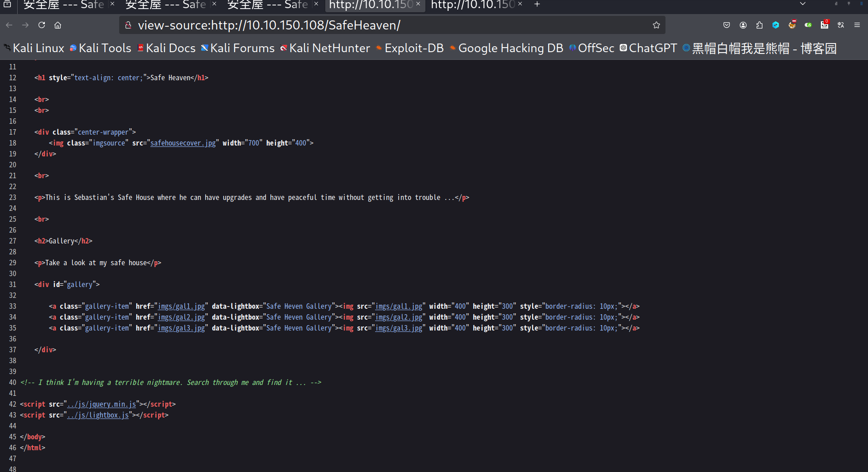This screenshot has width=868, height=472.
Task: Reload the current page
Action: (x=42, y=25)
